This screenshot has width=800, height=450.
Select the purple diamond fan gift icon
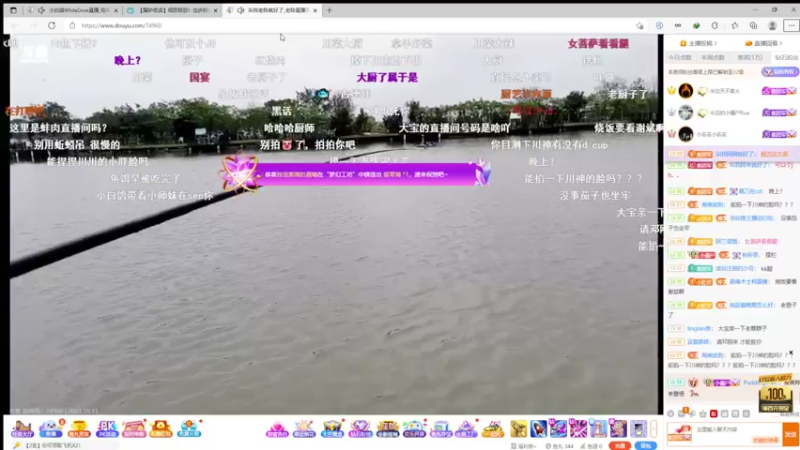[360, 429]
